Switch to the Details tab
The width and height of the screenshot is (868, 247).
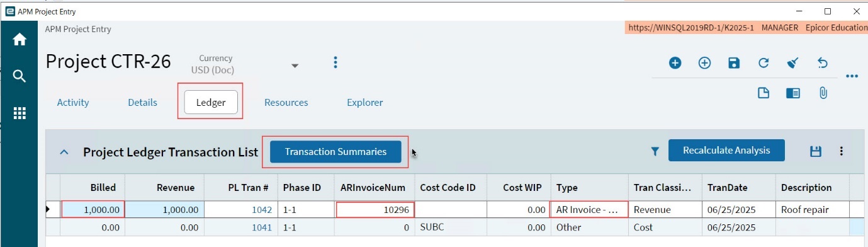click(x=143, y=102)
